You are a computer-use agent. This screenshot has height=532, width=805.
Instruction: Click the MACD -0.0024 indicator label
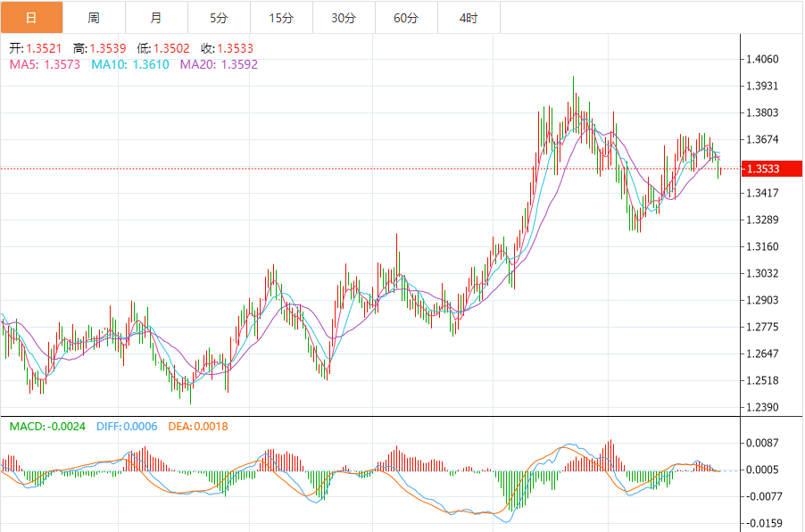(x=47, y=427)
